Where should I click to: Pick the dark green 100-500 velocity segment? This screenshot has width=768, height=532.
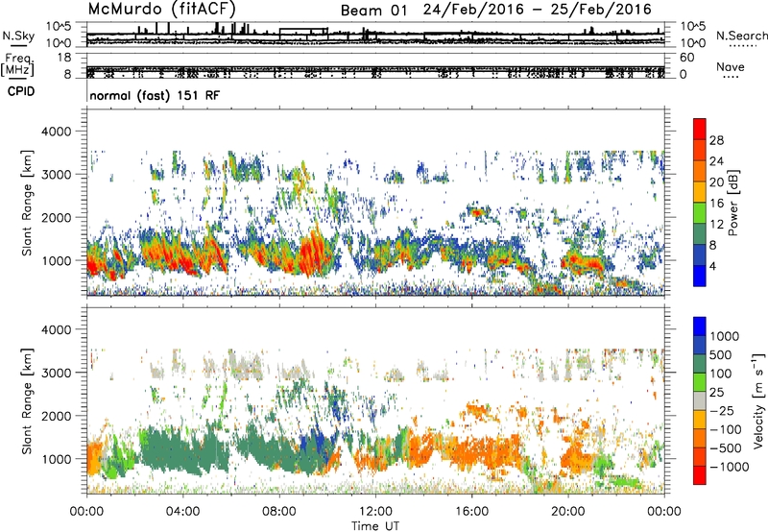(x=700, y=364)
